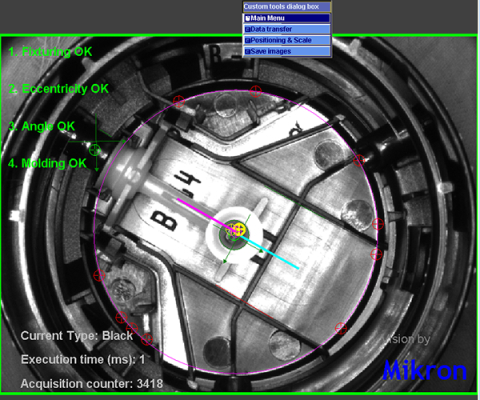Open the Positioning & Scale menu item
The height and width of the screenshot is (400, 480).
pyautogui.click(x=287, y=40)
